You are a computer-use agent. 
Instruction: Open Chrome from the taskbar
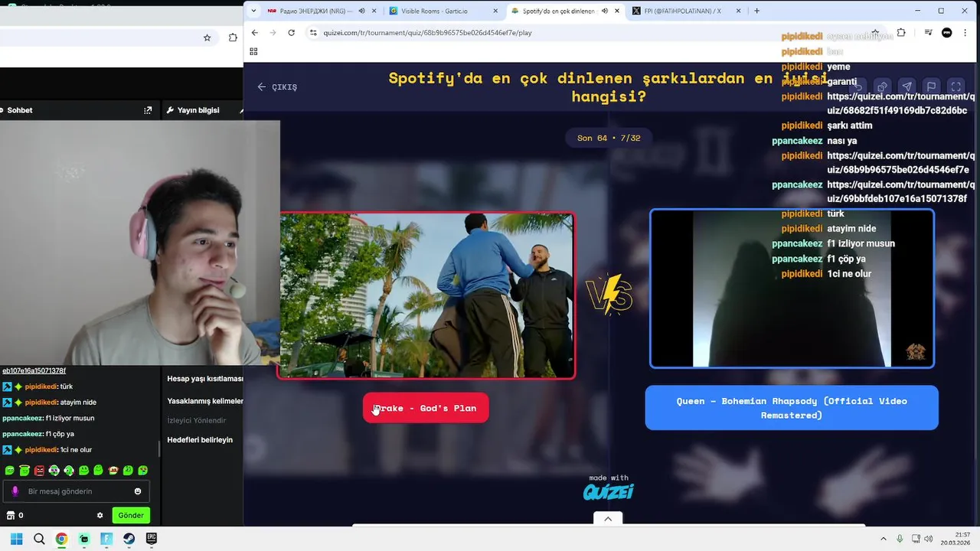click(61, 539)
